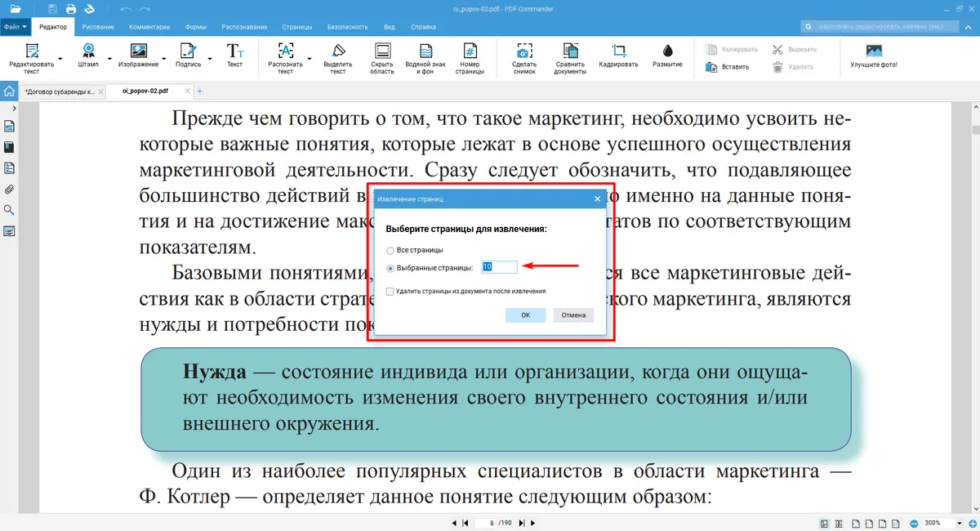This screenshot has width=980, height=531.
Task: Collapse the ribbon with the chevron
Action: pyautogui.click(x=970, y=27)
